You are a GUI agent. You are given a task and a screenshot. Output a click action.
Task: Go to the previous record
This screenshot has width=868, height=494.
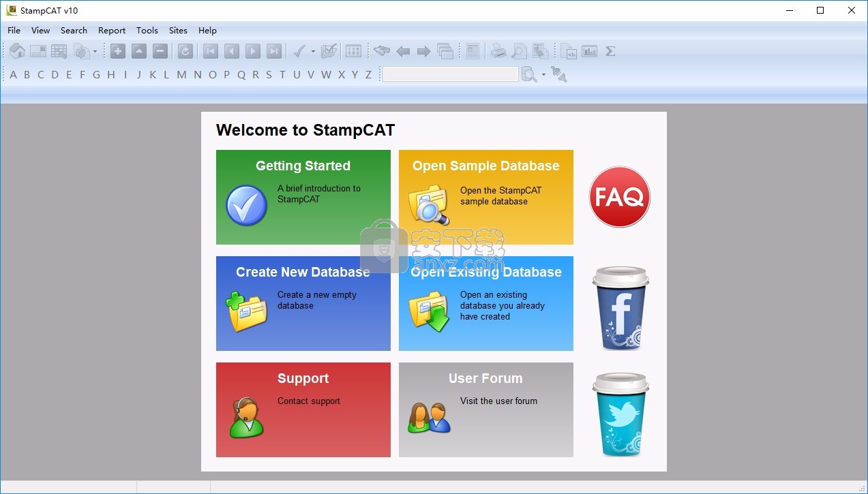point(232,51)
